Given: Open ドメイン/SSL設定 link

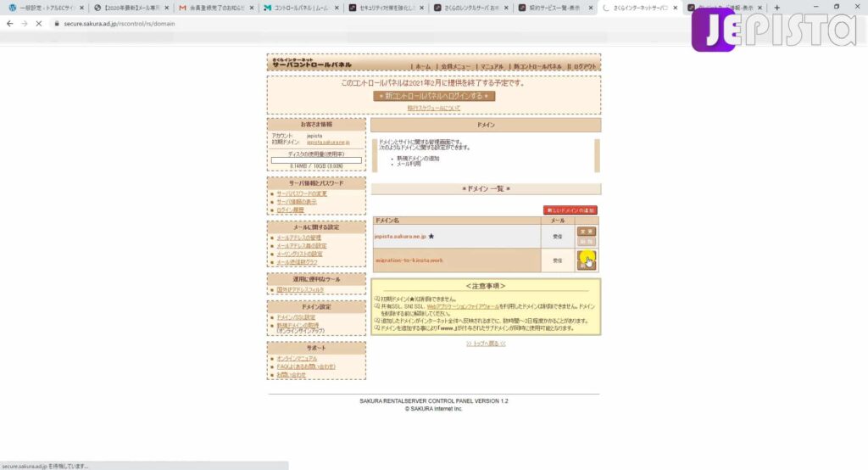Looking at the screenshot, I should coord(296,317).
